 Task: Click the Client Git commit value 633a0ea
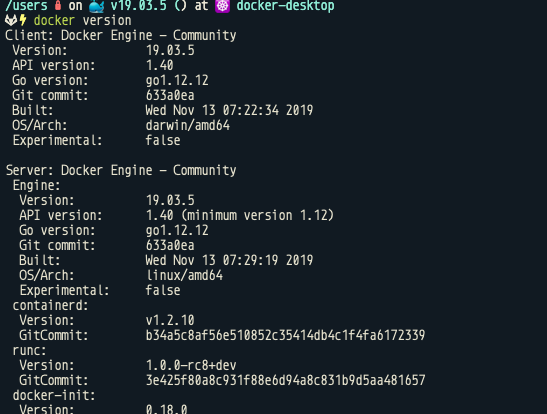click(170, 96)
